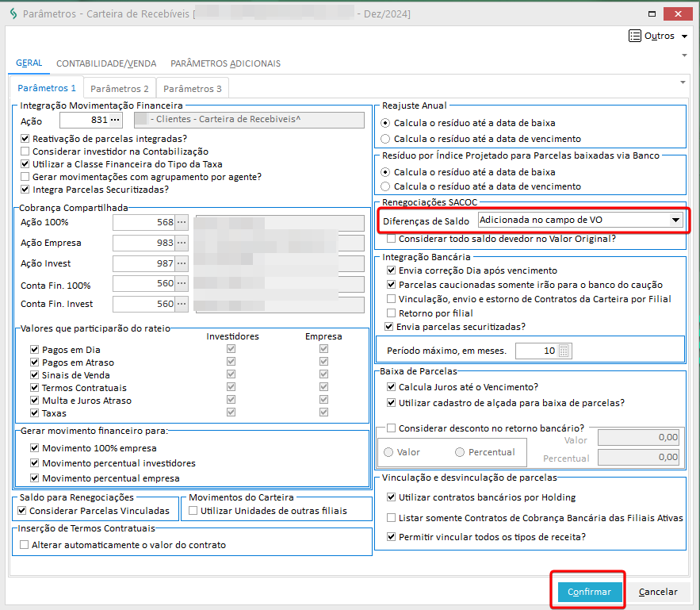The image size is (700, 610).
Task: Open lookup for Ação 100% field
Action: click(x=182, y=222)
